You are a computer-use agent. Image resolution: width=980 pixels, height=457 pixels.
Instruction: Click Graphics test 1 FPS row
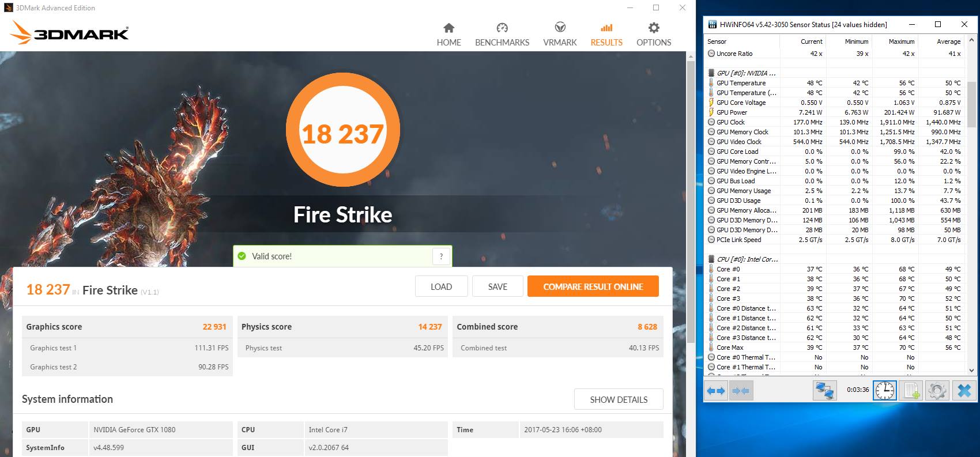[127, 348]
